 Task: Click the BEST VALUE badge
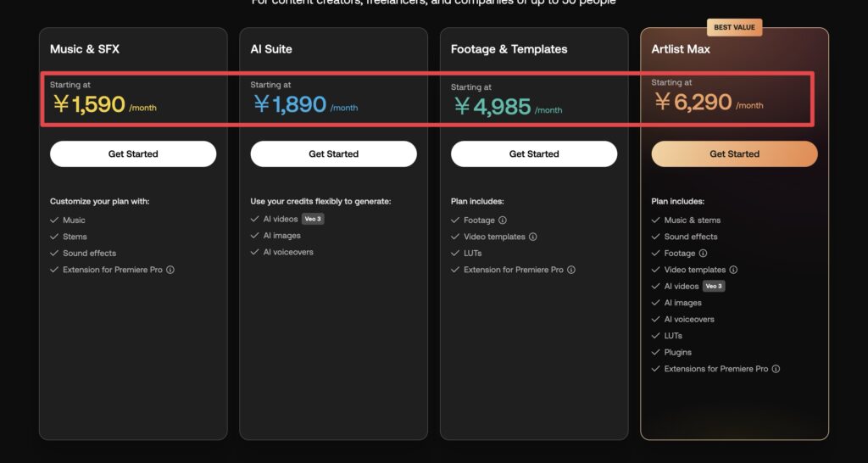[x=734, y=27]
